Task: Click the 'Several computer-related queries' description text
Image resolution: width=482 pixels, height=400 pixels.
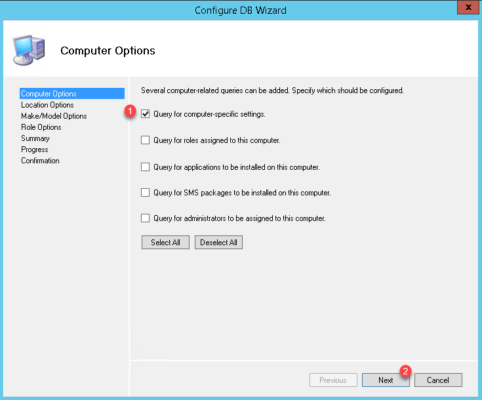Action: point(272,91)
